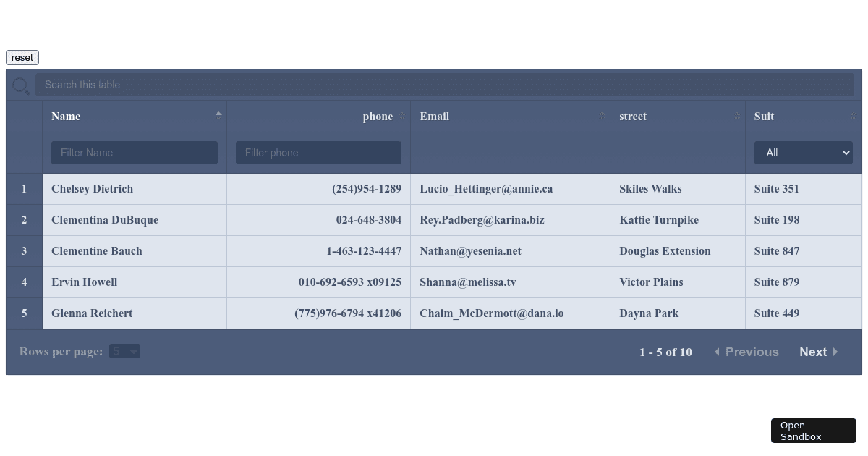Open Sandbox via the bottom button
The width and height of the screenshot is (868, 456).
(x=813, y=431)
